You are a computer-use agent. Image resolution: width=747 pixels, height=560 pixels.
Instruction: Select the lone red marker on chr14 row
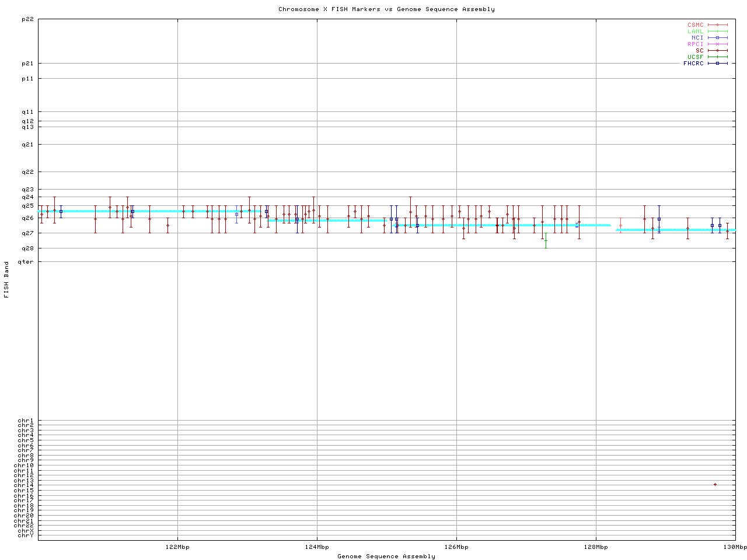(715, 485)
